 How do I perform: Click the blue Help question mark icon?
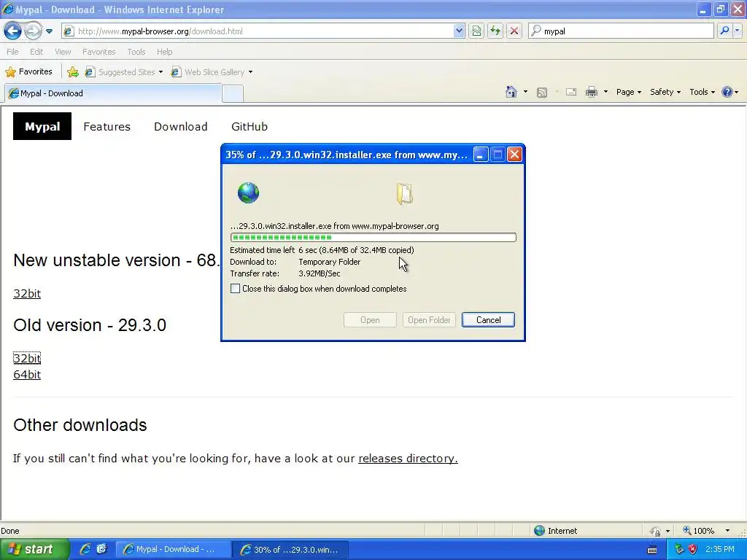[727, 92]
